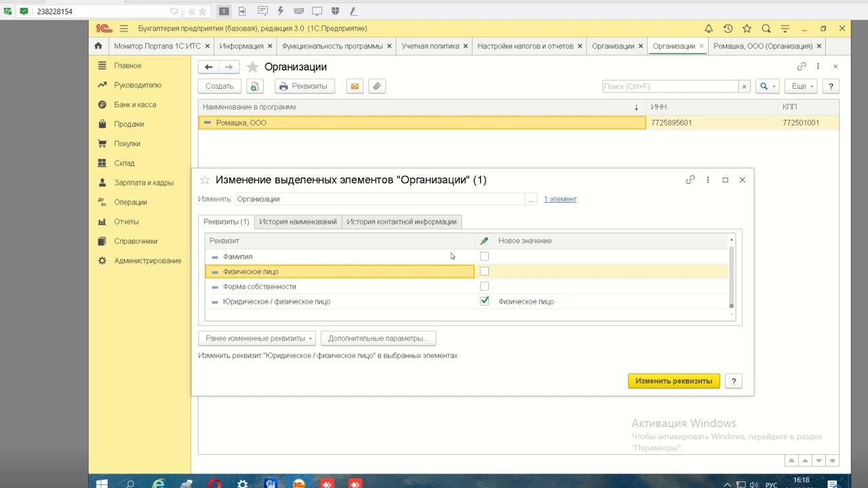Image resolution: width=868 pixels, height=488 pixels.
Task: Expand Ранее измененные реквизиты dropdown
Action: (257, 338)
